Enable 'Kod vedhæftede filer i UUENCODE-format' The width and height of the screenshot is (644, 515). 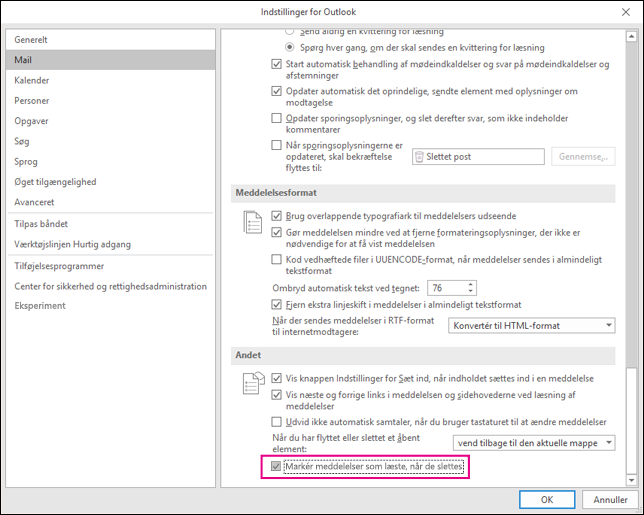(x=276, y=259)
